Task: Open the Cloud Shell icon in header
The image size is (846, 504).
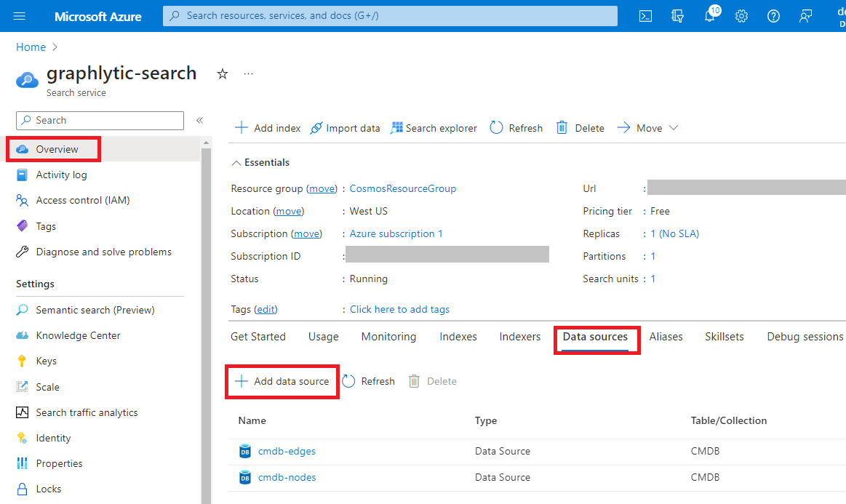Action: coord(645,16)
